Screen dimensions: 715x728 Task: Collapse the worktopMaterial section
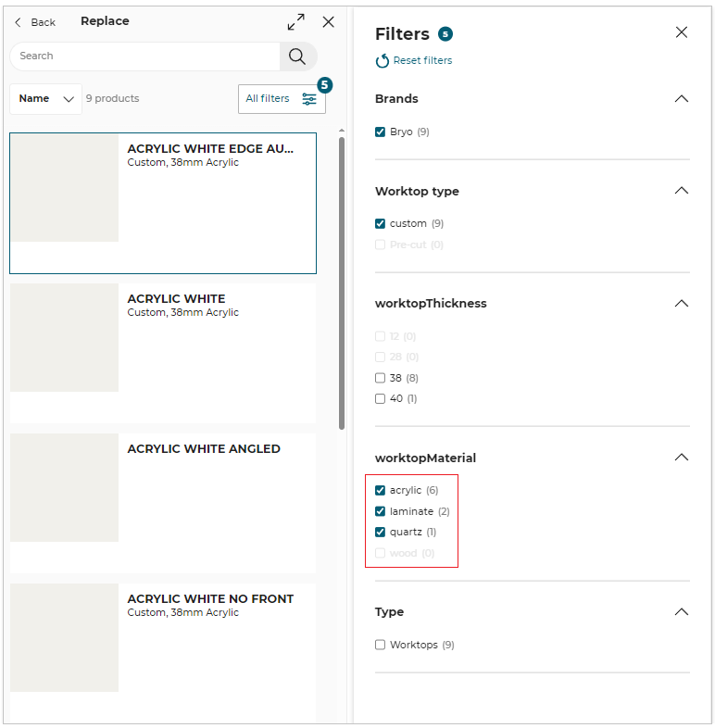coord(682,458)
